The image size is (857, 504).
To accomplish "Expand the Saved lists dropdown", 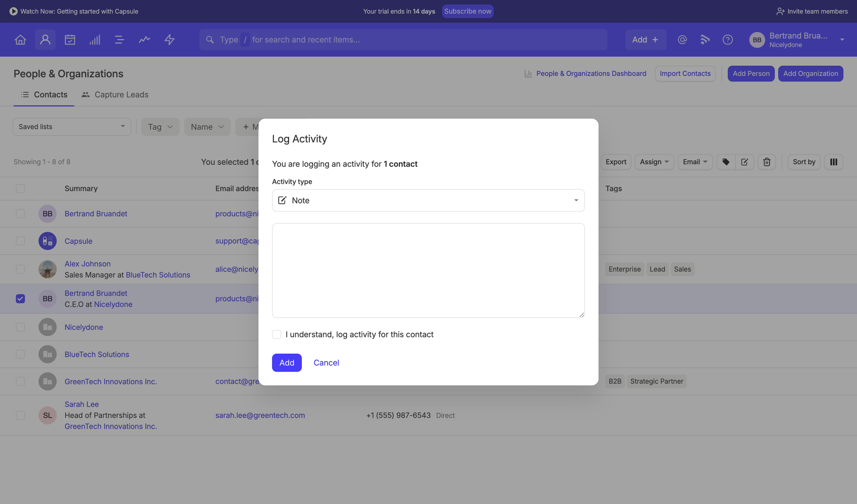I will 72,127.
